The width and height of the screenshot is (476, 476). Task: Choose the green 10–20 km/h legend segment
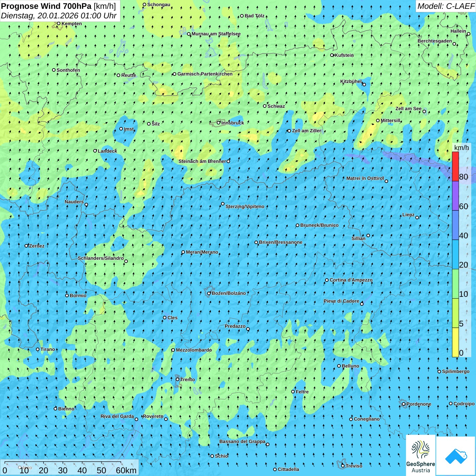tap(455, 284)
